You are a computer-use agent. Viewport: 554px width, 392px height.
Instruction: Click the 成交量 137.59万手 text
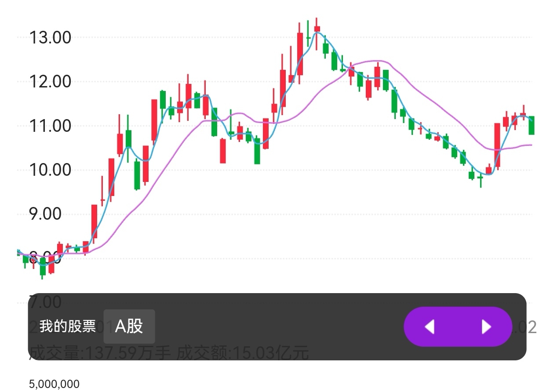[x=99, y=353]
